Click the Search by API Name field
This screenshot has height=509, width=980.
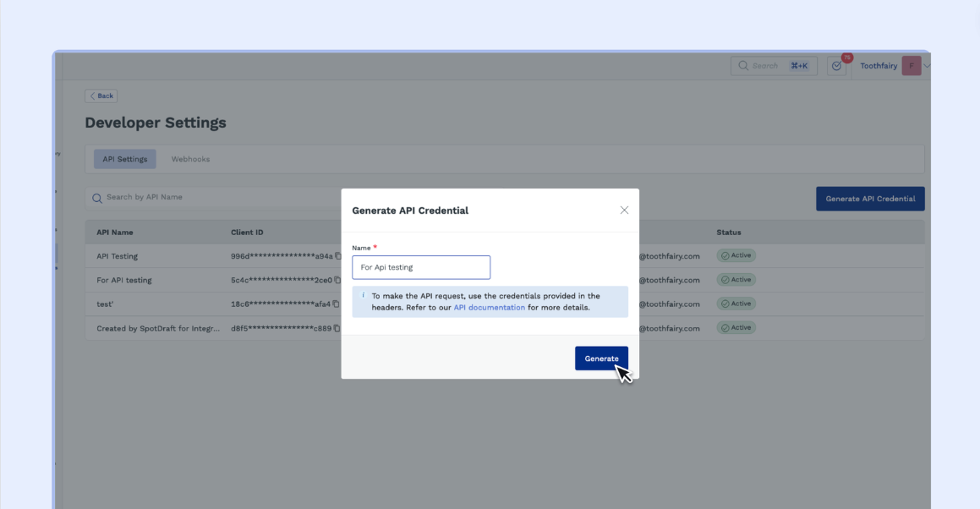(x=211, y=198)
